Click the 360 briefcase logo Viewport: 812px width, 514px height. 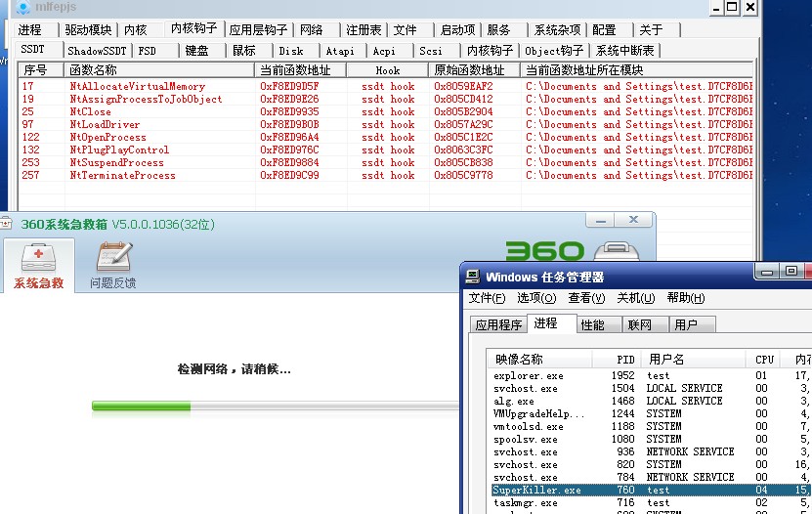point(617,250)
